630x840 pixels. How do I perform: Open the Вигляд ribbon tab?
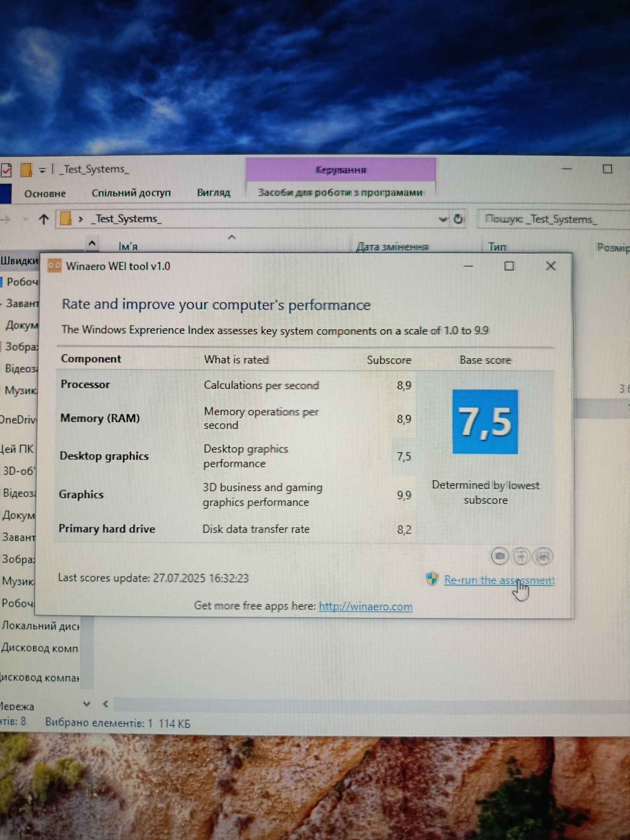[x=214, y=193]
